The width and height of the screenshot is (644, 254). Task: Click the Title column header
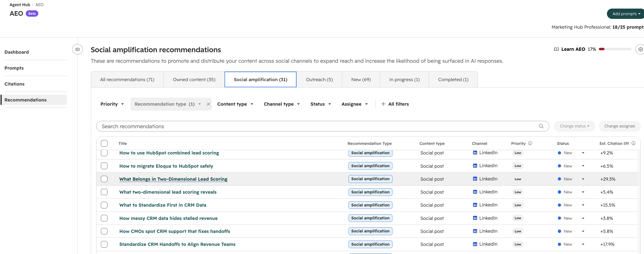(x=122, y=143)
